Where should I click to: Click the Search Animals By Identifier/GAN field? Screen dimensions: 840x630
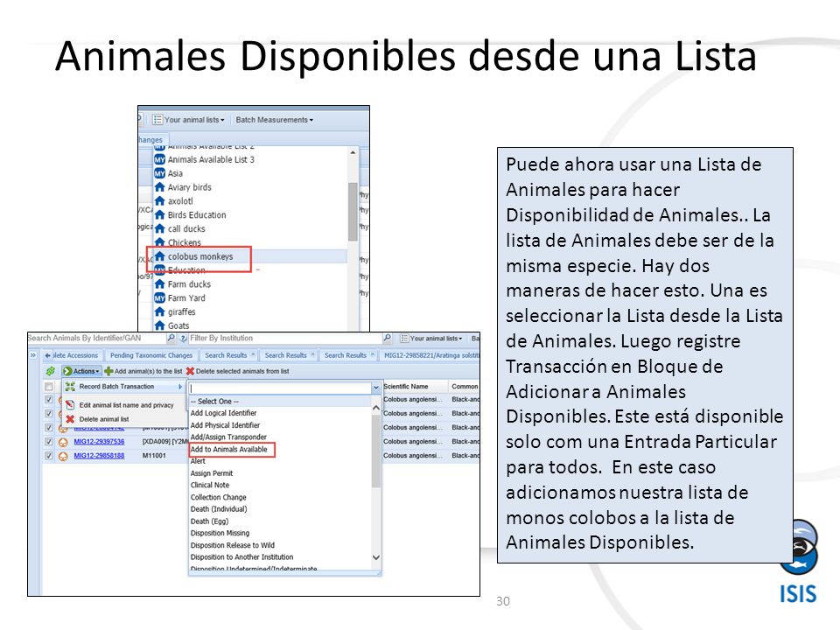(96, 338)
